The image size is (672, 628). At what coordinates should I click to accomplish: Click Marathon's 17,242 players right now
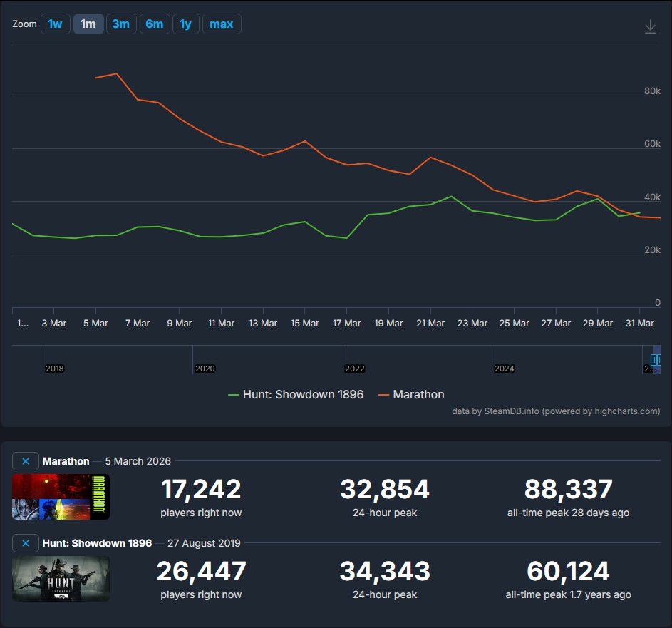pyautogui.click(x=201, y=490)
